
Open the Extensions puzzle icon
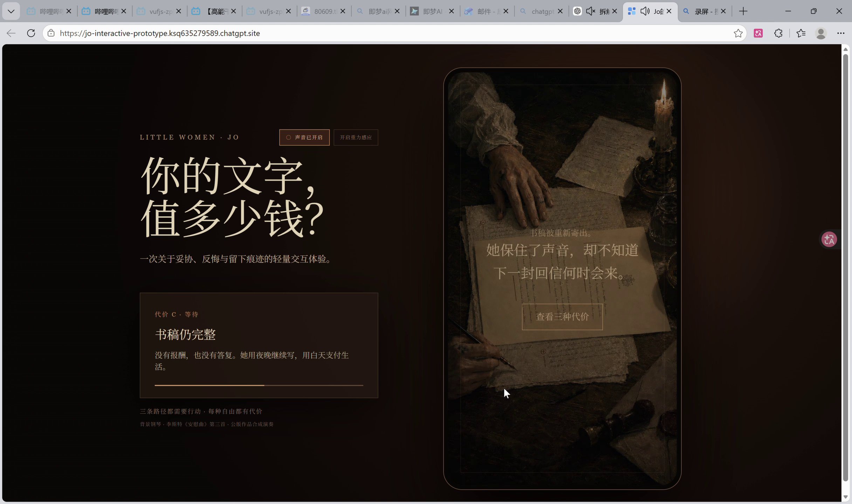[x=778, y=33]
